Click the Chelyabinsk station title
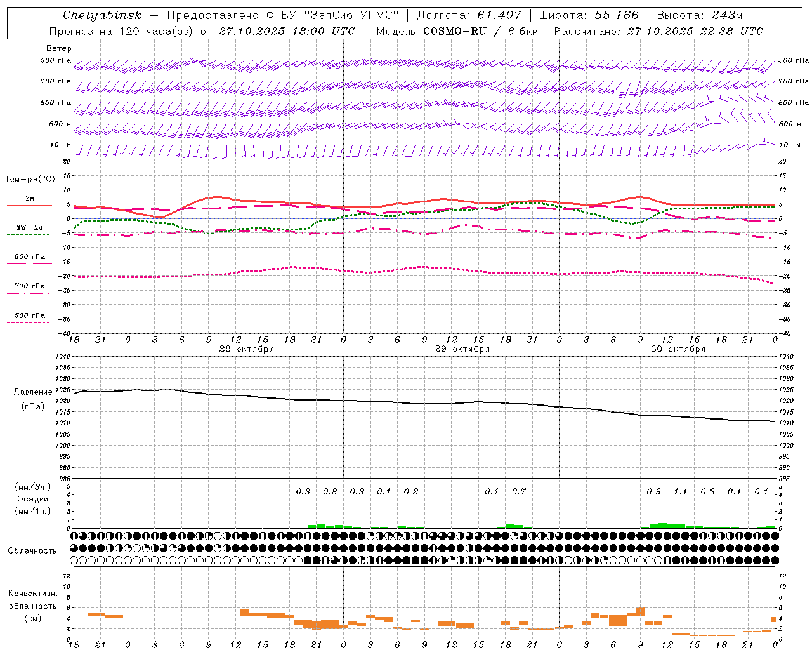Screen dimensions: 812x650 tap(102, 15)
